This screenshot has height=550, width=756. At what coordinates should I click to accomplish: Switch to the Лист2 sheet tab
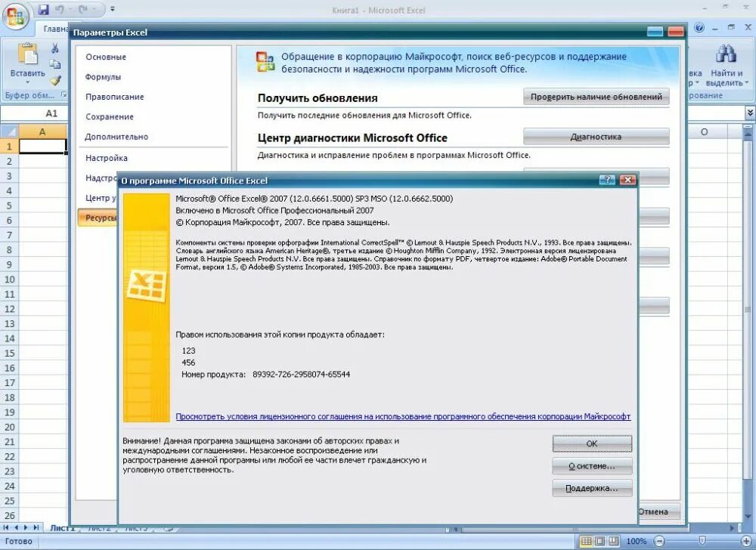tap(98, 528)
